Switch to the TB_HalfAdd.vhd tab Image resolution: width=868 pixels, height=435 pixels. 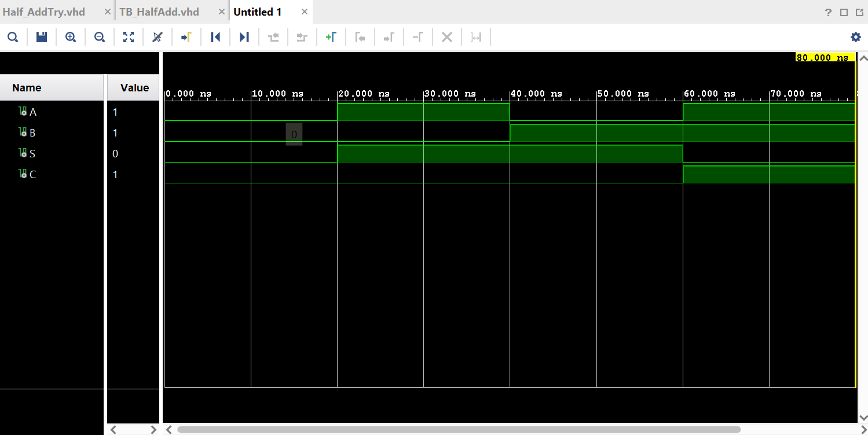(x=159, y=12)
